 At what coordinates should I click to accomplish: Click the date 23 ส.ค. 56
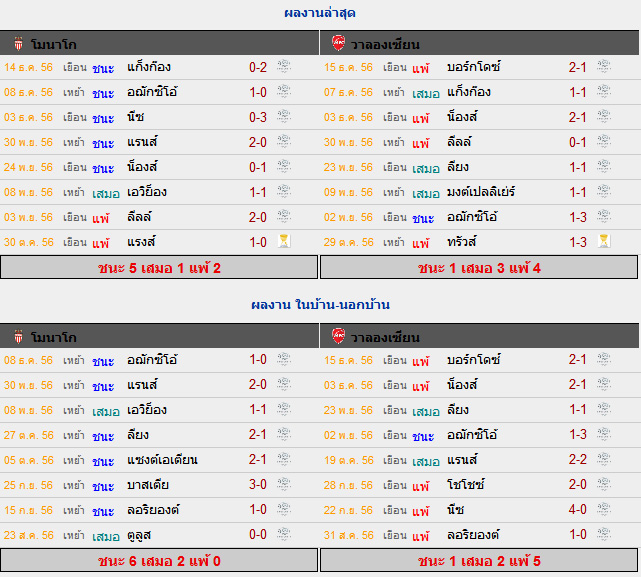point(29,535)
